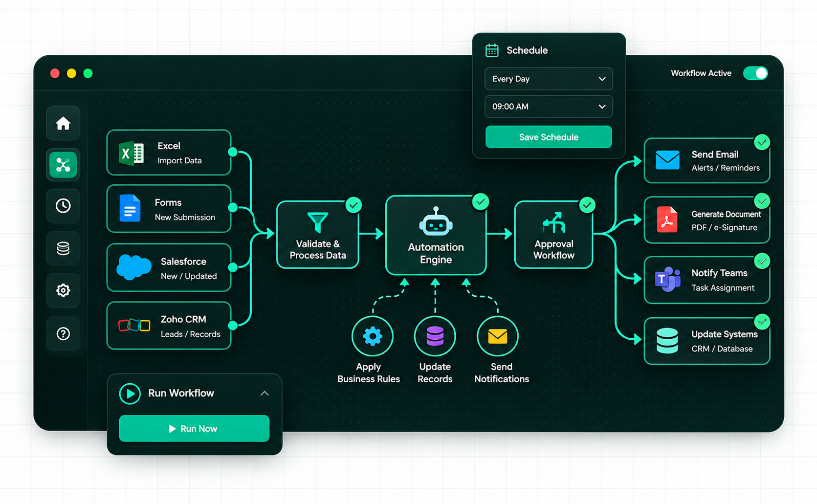
Task: Select the workflow nodes sidebar icon
Action: coord(63,165)
